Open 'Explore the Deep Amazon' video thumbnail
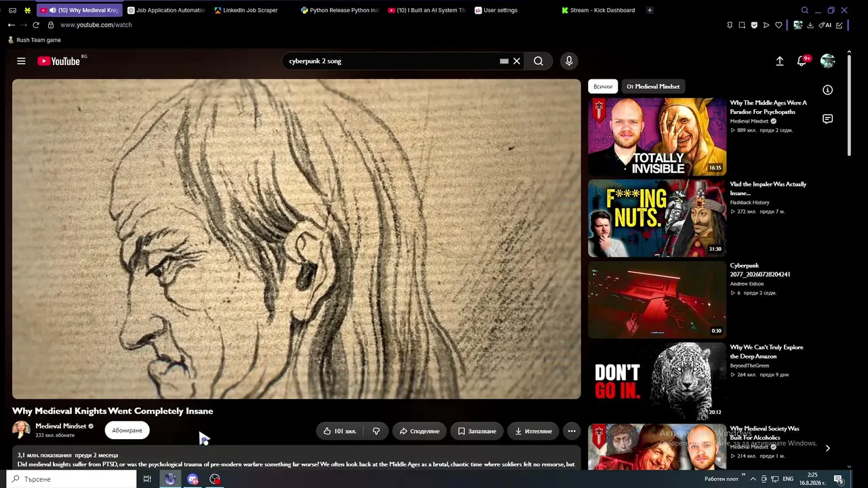Screen dimensions: 868x488 (x=657, y=381)
